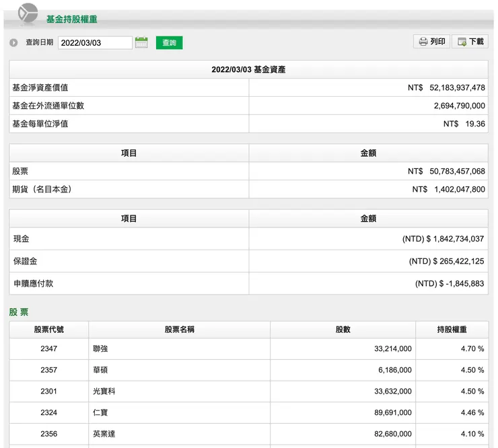Click the 股票名稱 column header
This screenshot has width=498, height=448.
180,330
